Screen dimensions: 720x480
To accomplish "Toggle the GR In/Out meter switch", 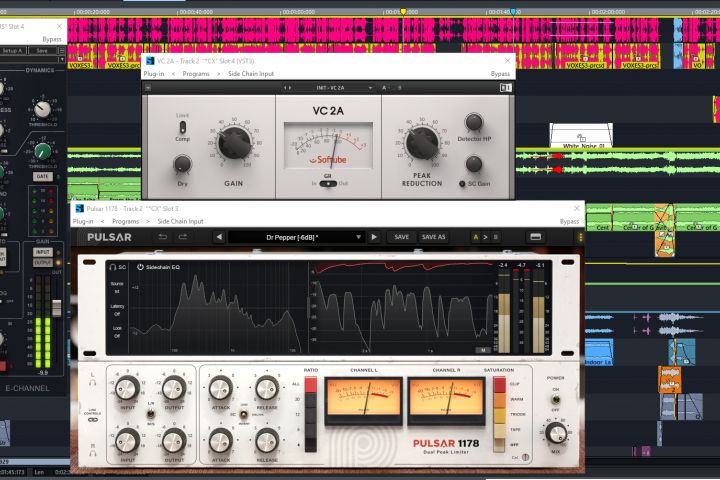I will (328, 184).
